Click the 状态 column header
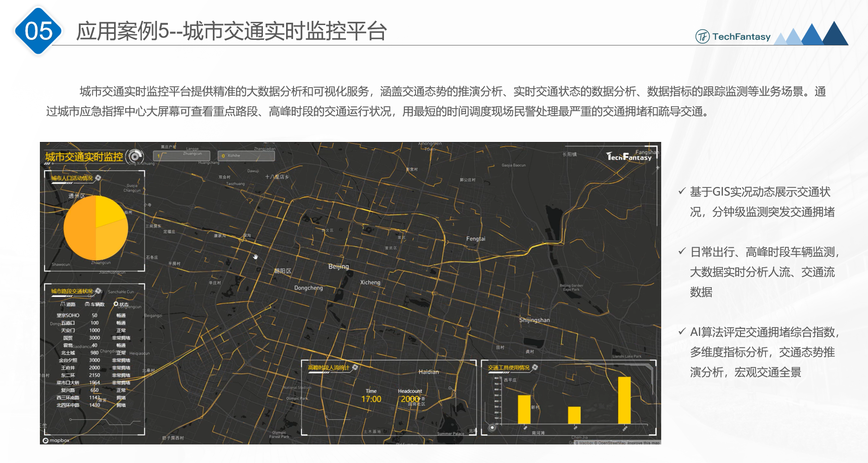This screenshot has width=868, height=463. (x=124, y=304)
